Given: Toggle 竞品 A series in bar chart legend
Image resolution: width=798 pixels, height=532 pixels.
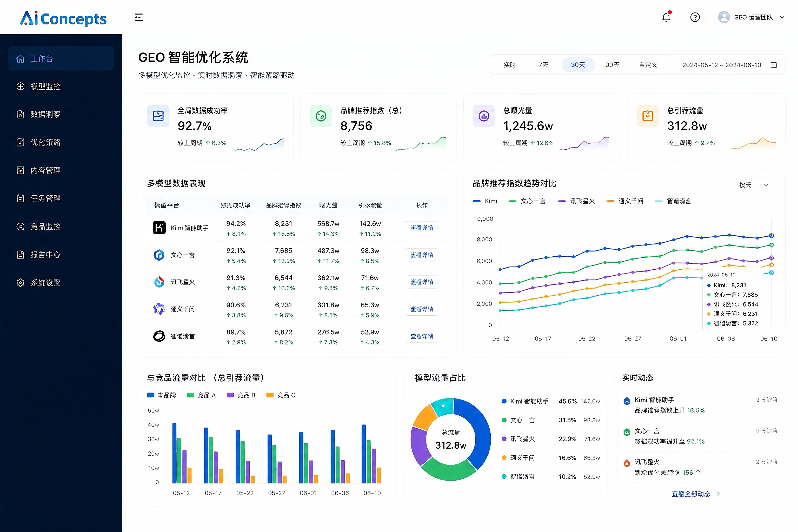Looking at the screenshot, I should pyautogui.click(x=202, y=395).
